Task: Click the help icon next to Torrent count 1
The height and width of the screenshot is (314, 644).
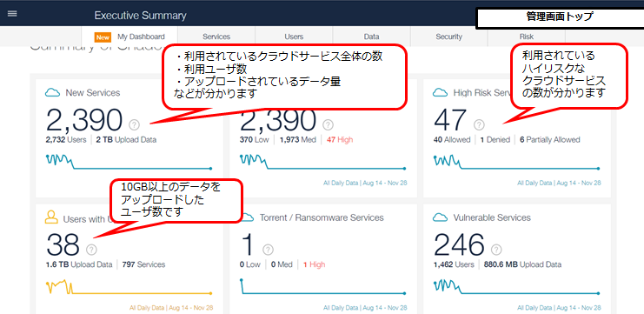Action: (x=269, y=249)
